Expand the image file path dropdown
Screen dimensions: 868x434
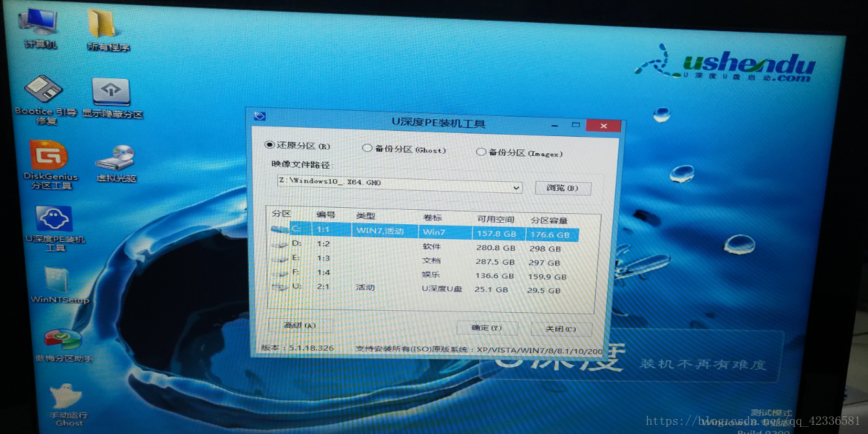tap(517, 188)
